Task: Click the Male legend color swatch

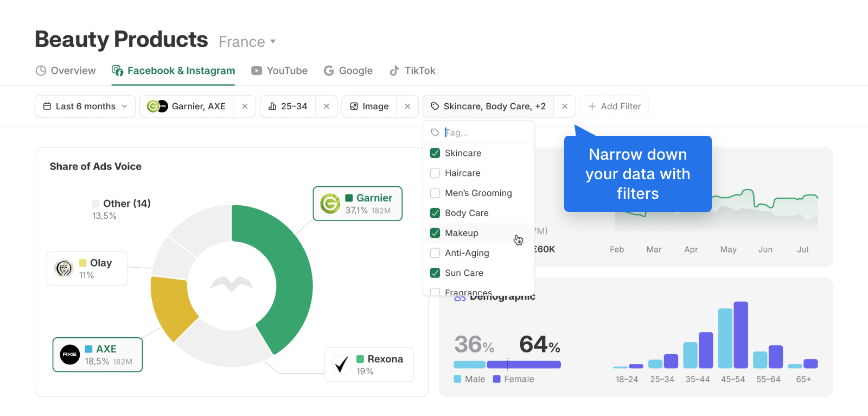Action: [x=457, y=379]
